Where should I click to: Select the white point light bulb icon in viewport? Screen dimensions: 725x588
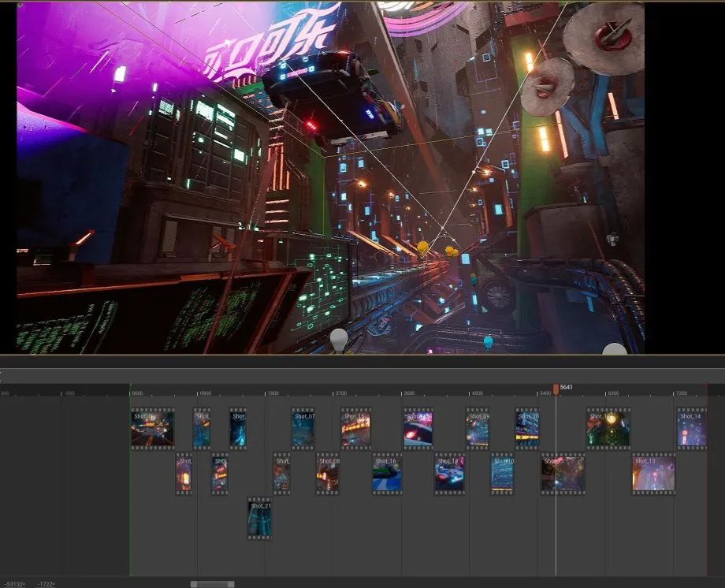339,340
